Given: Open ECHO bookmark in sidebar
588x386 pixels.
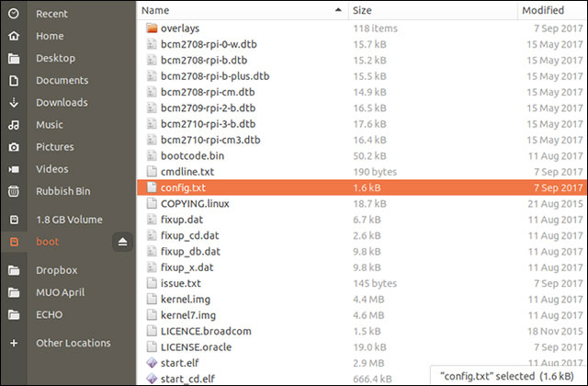Looking at the screenshot, I should [49, 314].
